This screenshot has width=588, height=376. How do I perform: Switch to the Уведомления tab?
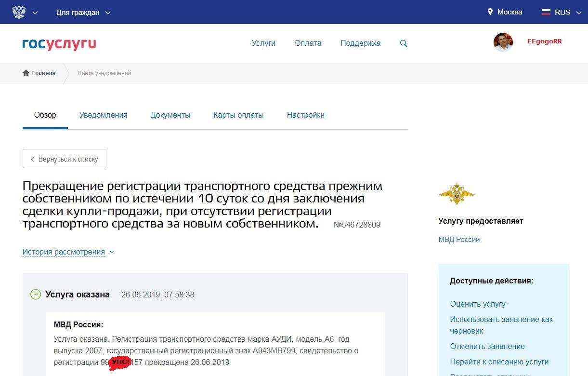pyautogui.click(x=104, y=115)
